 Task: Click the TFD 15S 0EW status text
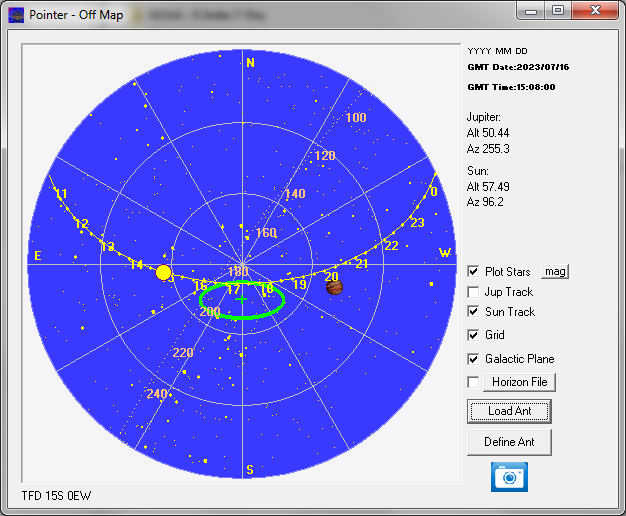[56, 496]
